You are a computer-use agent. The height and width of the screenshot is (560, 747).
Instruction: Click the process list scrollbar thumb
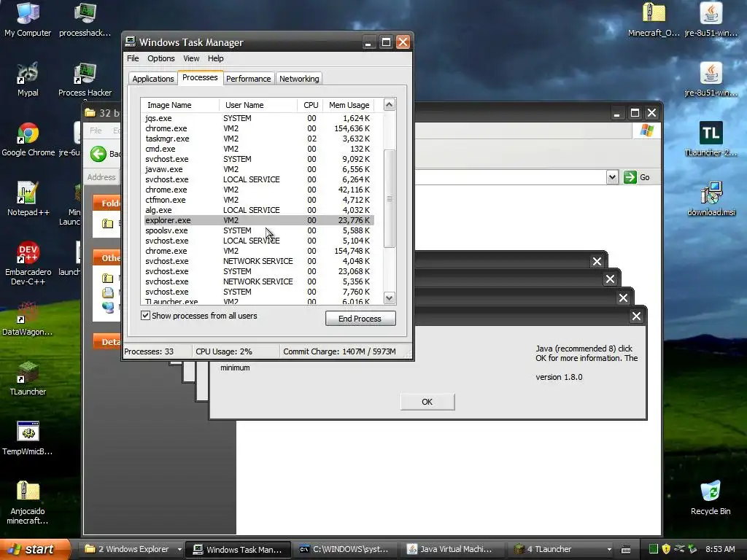[x=390, y=198]
